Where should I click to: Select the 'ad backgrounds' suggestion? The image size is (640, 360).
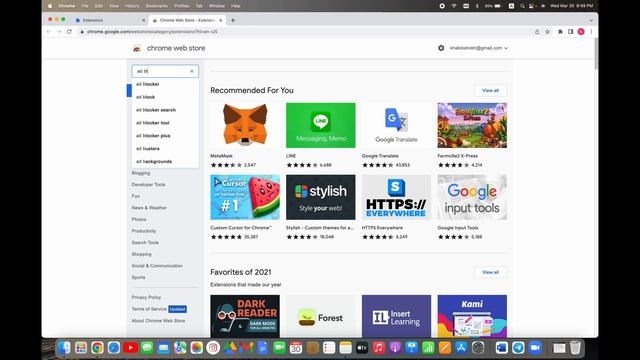click(165, 162)
